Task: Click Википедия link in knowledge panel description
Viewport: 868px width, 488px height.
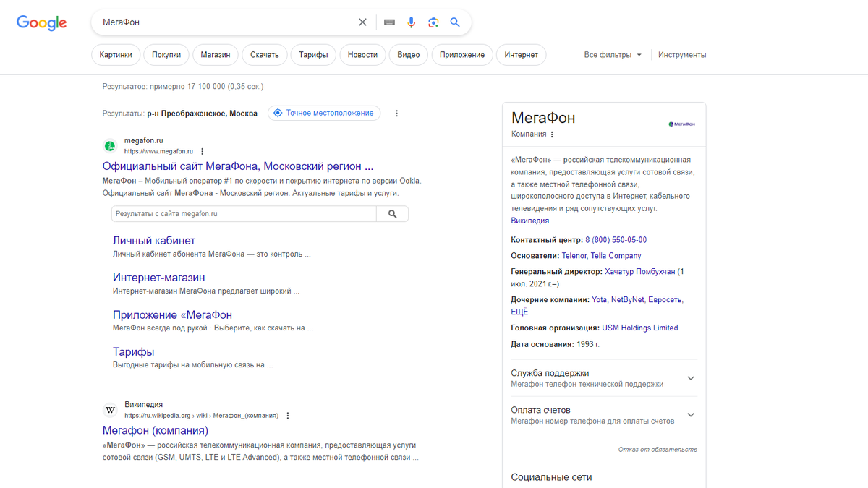Action: coord(530,221)
